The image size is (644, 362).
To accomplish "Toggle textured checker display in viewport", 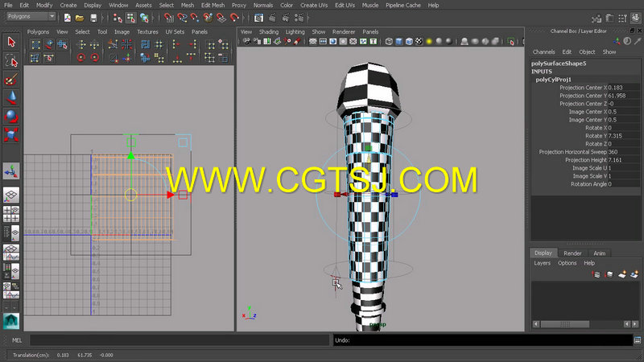I will [419, 42].
